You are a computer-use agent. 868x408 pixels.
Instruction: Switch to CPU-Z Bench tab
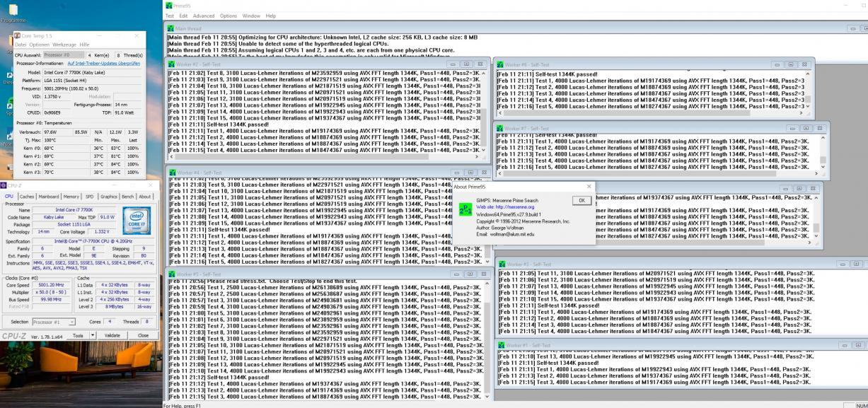(128, 197)
